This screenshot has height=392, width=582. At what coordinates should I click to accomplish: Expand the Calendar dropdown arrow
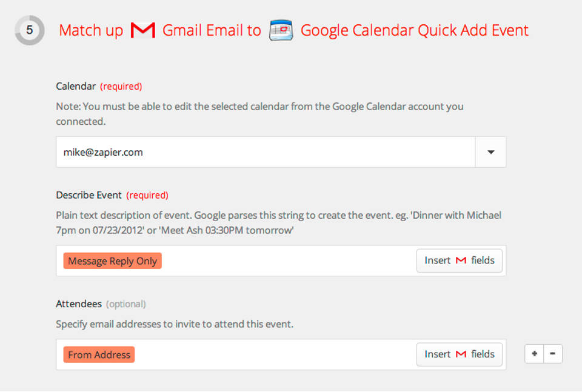(x=490, y=152)
